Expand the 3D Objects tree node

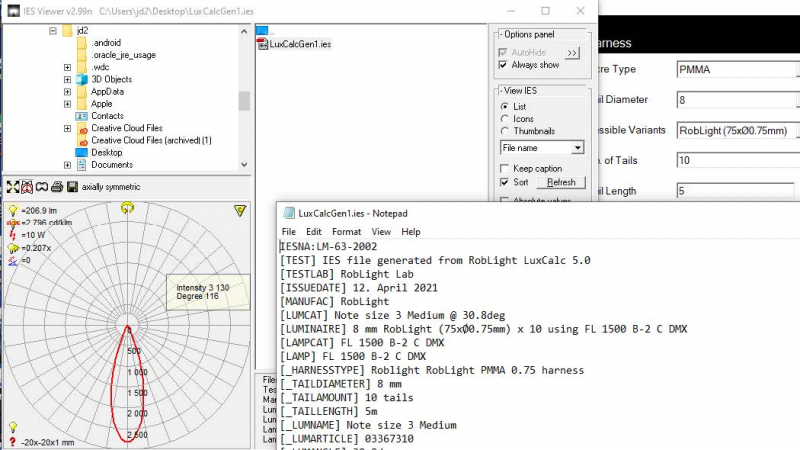coord(67,79)
